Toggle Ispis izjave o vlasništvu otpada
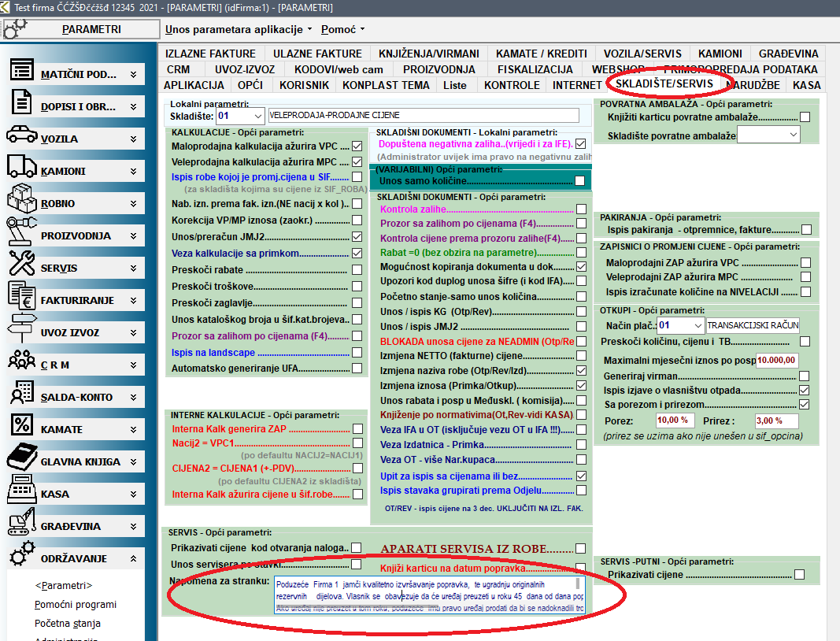Viewport: 840px width, 641px height. (804, 390)
